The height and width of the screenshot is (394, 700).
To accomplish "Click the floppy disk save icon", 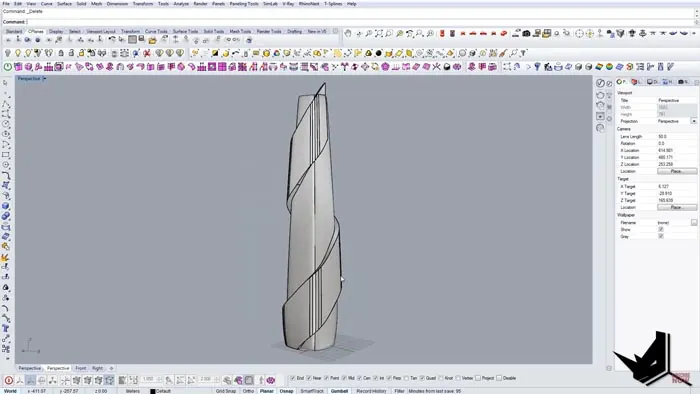I will click(x=142, y=40).
